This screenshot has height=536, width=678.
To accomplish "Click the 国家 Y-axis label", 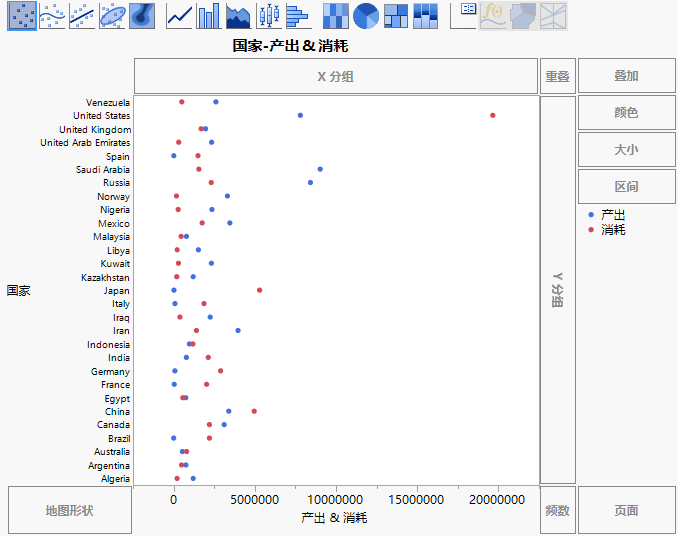I will (x=18, y=291).
